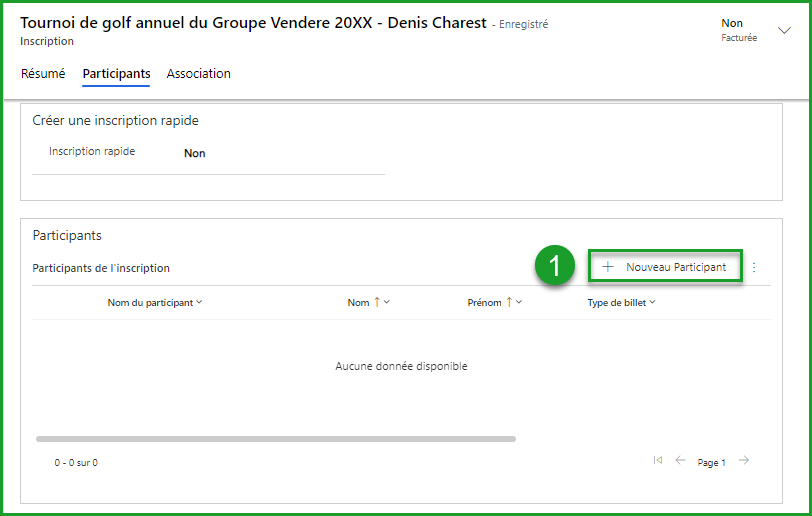Screen dimensions: 812x516
Task: Click the green number 1 badge
Action: [555, 267]
